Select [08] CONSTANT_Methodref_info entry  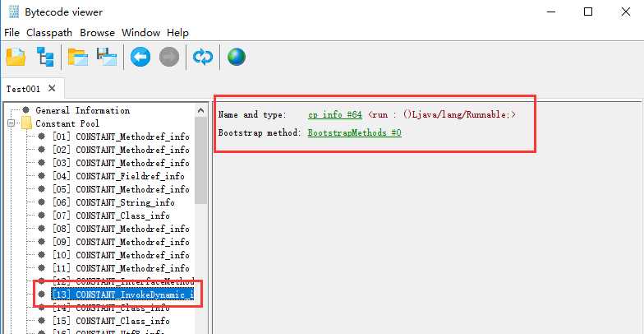121,229
